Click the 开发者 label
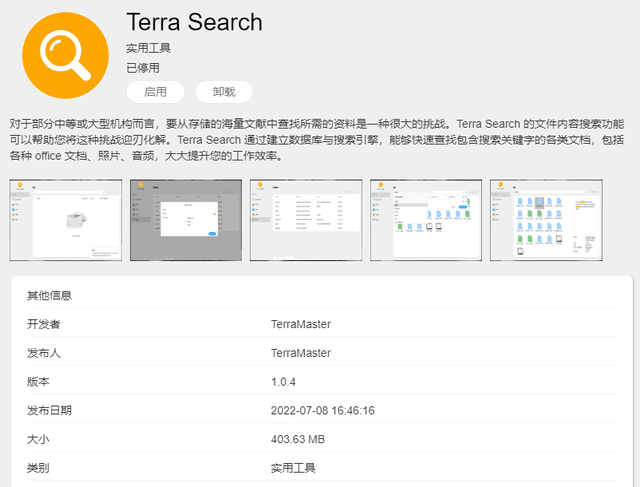Viewport: 640px width, 487px height. click(44, 324)
